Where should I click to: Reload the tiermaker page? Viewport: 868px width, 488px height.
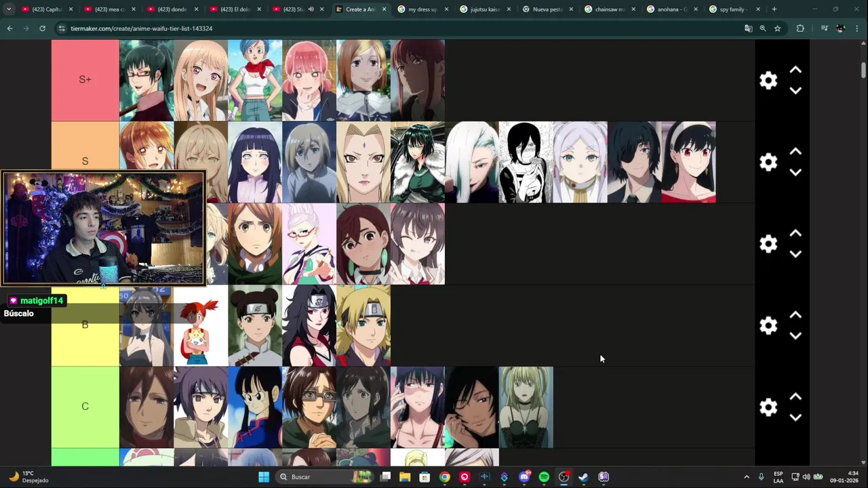pos(42,28)
